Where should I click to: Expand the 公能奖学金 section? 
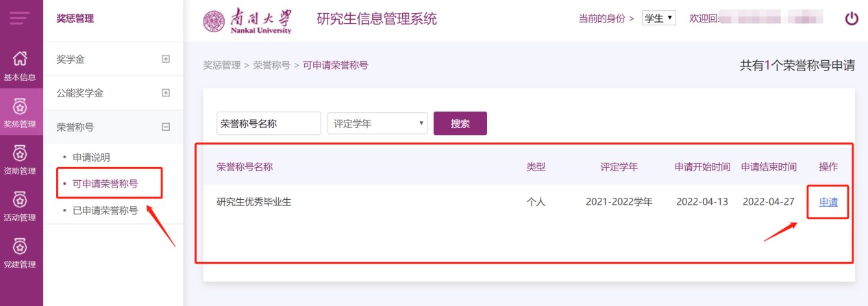(x=165, y=92)
